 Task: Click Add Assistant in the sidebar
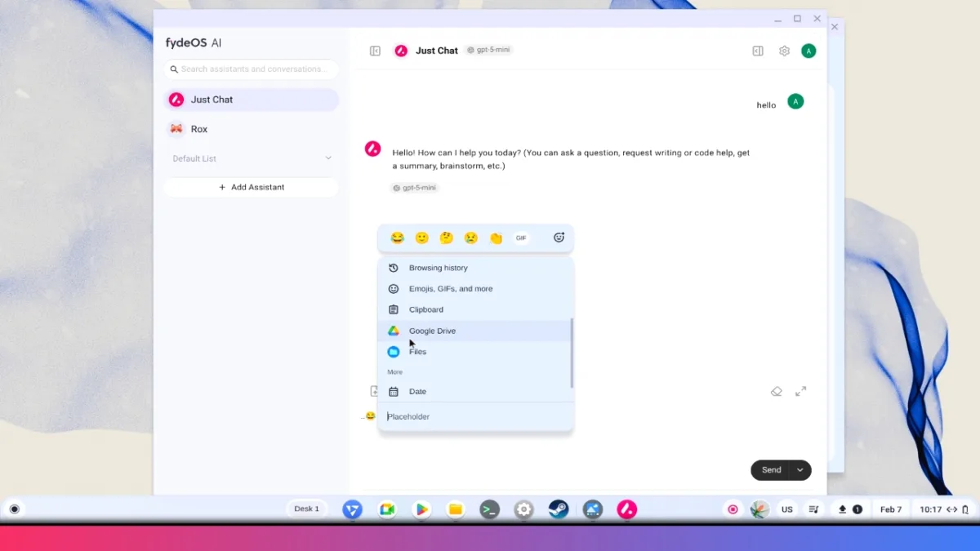pyautogui.click(x=251, y=187)
